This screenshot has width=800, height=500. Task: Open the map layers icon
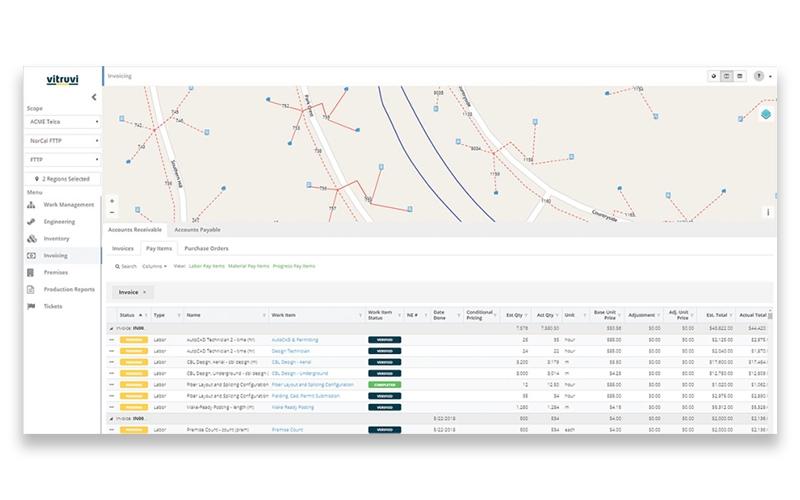[766, 114]
